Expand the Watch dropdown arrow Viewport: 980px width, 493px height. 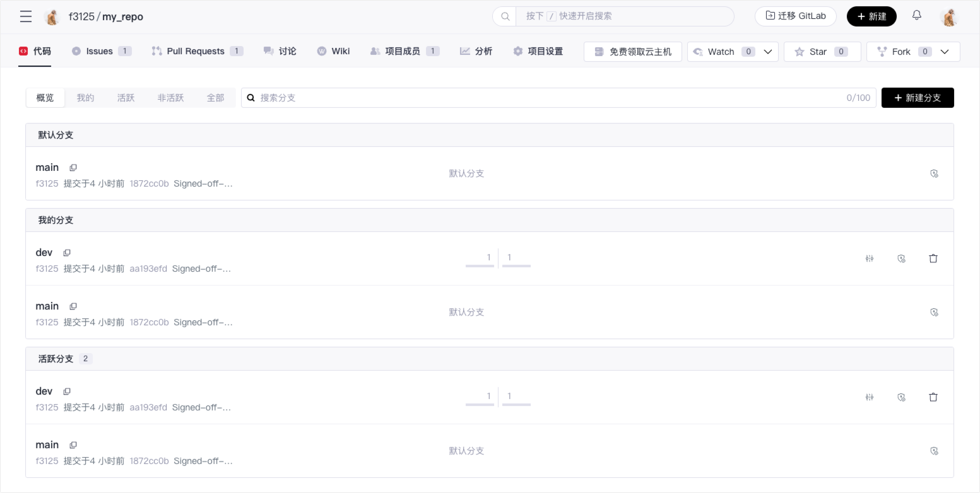(768, 52)
